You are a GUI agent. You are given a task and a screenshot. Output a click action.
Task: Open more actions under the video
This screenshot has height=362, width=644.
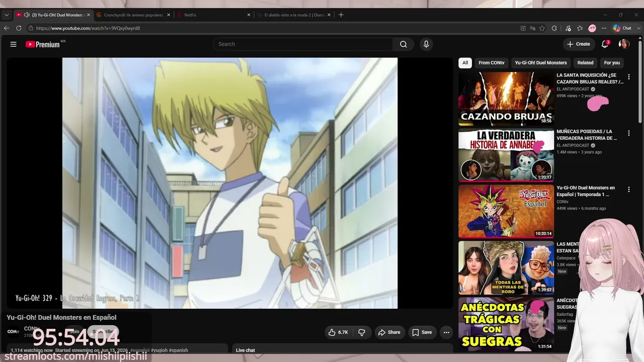point(446,332)
